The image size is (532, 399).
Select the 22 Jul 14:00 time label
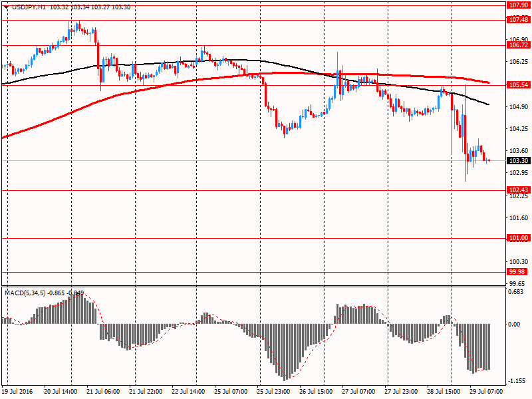(x=188, y=392)
